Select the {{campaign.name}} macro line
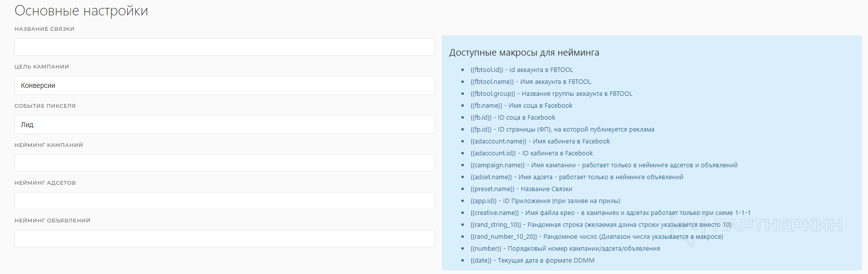The image size is (868, 274). click(604, 165)
